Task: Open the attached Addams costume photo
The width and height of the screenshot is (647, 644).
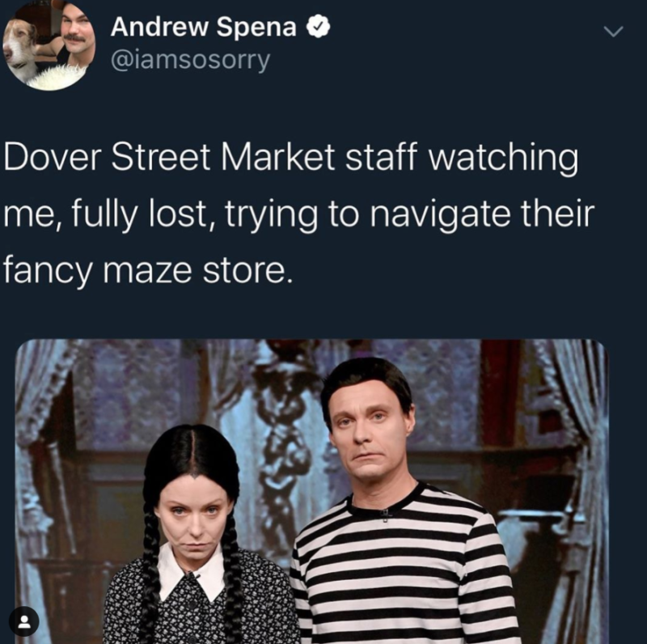Action: (312, 491)
